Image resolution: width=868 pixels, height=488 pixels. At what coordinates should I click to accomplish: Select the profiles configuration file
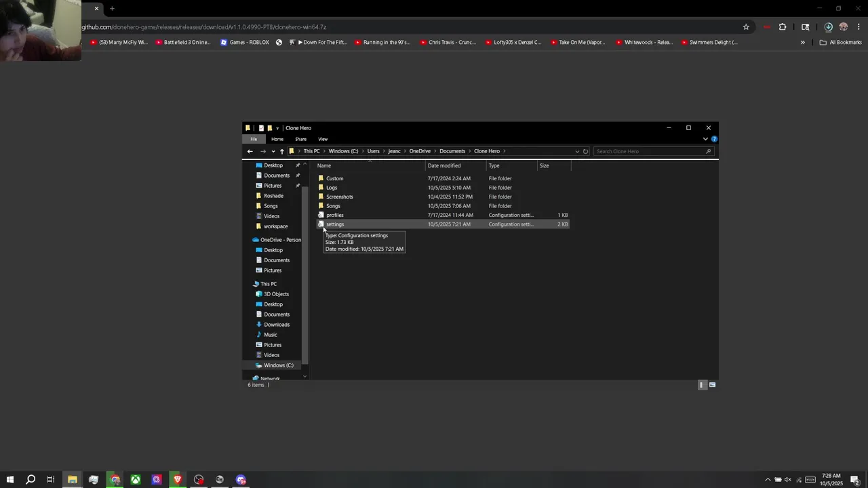[334, 215]
